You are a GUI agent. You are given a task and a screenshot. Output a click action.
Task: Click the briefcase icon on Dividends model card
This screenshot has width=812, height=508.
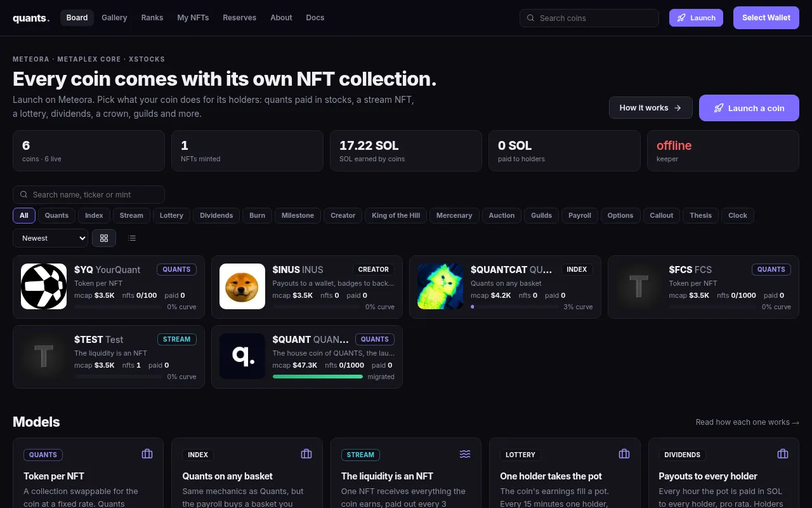pos(783,454)
